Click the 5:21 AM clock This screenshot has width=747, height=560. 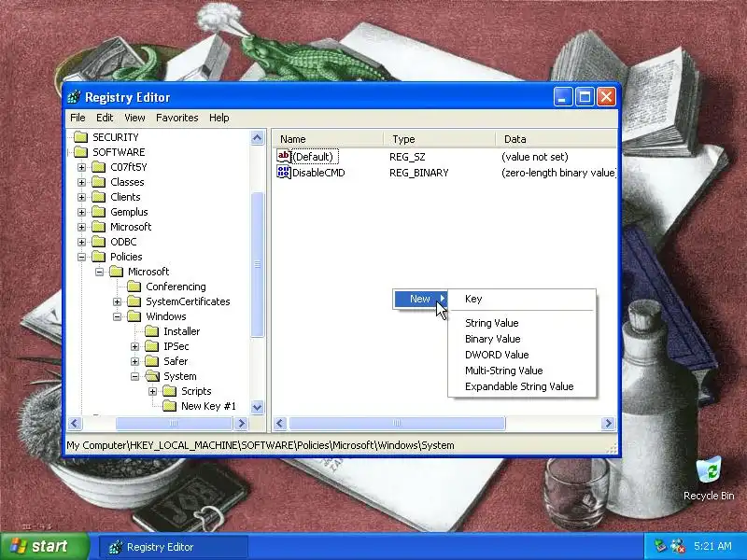click(712, 546)
